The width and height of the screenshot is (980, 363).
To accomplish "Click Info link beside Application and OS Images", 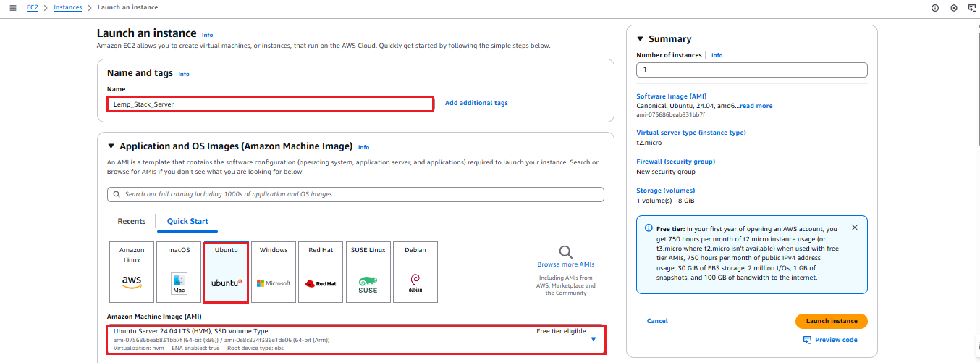I will [x=363, y=147].
